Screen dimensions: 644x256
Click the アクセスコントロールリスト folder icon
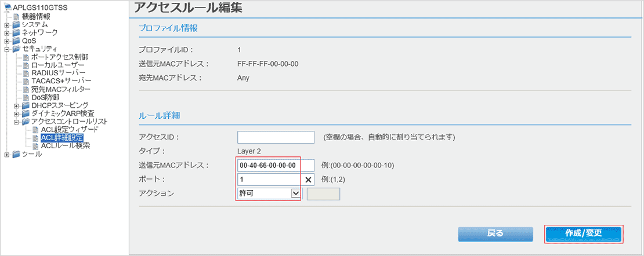[26, 122]
